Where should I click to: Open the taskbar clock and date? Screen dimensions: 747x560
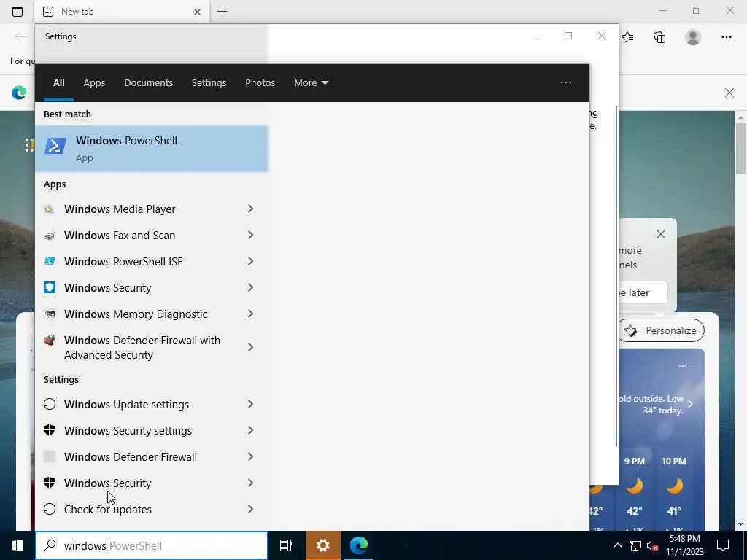coord(684,545)
